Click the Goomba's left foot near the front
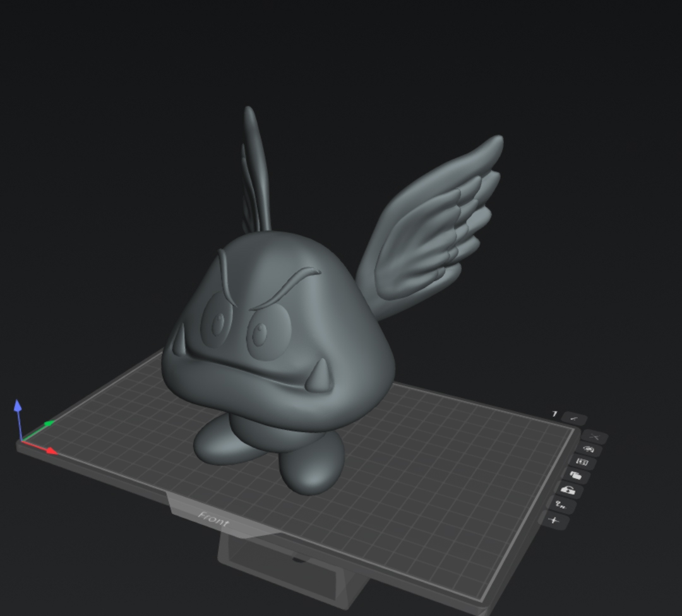This screenshot has height=616, width=682. pyautogui.click(x=311, y=469)
